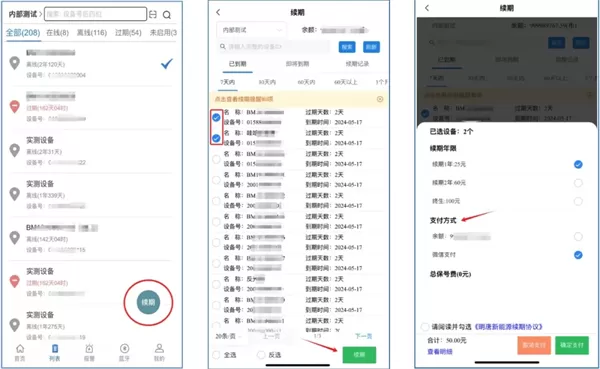This screenshot has width=600, height=369.
Task: Go to 下一页 next page
Action: pyautogui.click(x=364, y=336)
